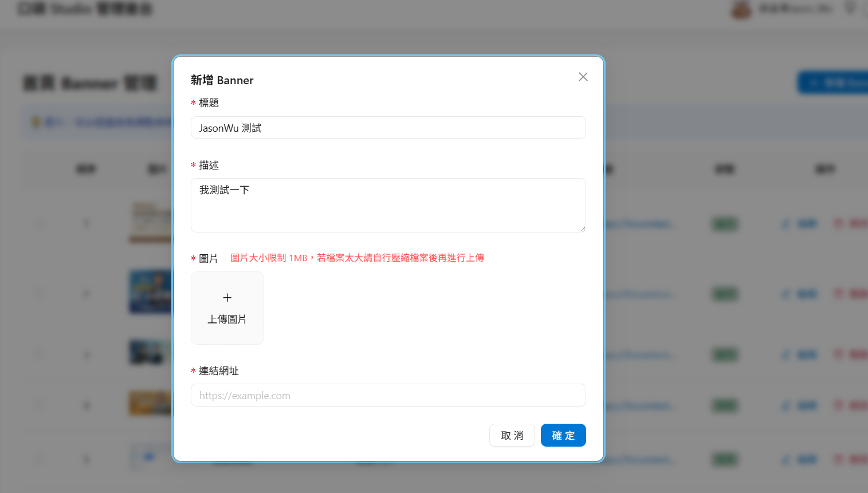Close the 新增 Banner dialog with the X
This screenshot has width=868, height=493.
[583, 76]
